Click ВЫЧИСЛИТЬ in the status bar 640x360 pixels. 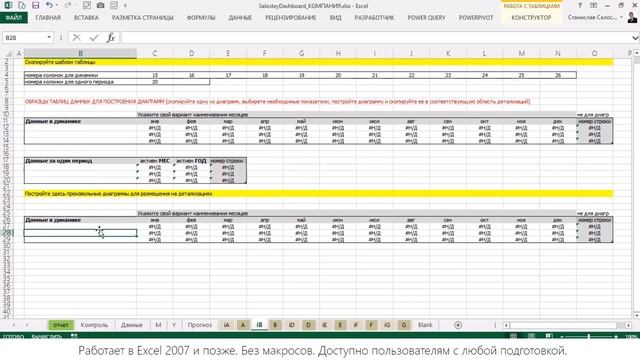[x=47, y=336]
